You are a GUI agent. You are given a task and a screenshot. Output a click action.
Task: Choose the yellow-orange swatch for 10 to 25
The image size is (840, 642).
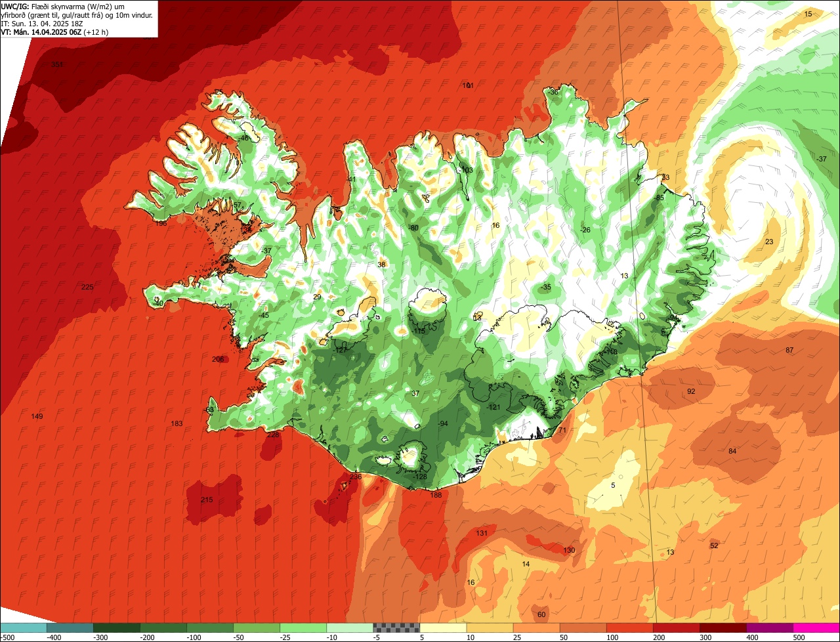490,628
